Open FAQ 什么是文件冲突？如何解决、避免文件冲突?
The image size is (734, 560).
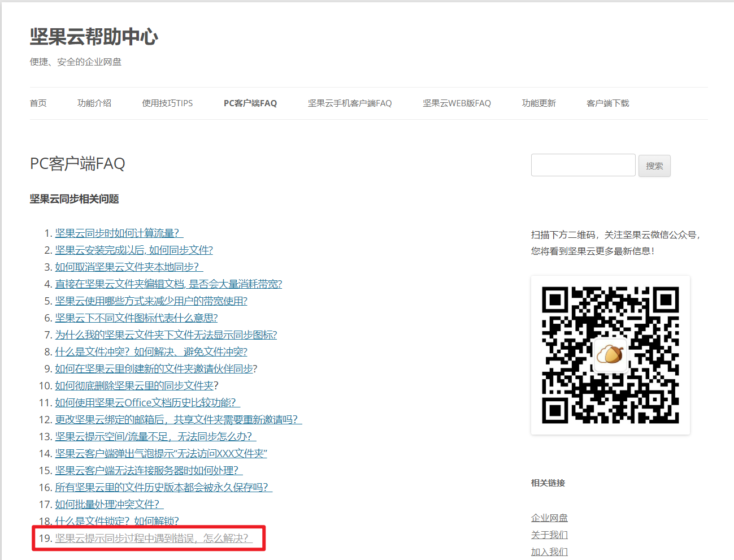click(151, 351)
